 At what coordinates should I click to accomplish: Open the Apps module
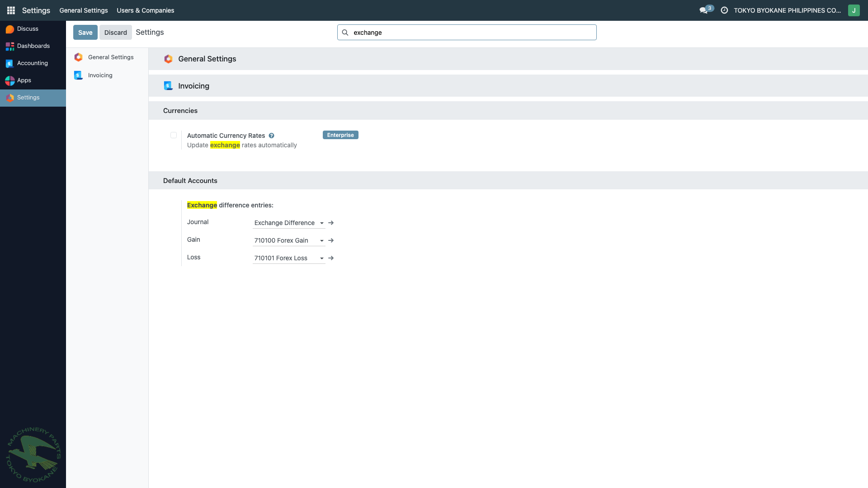coord(25,80)
